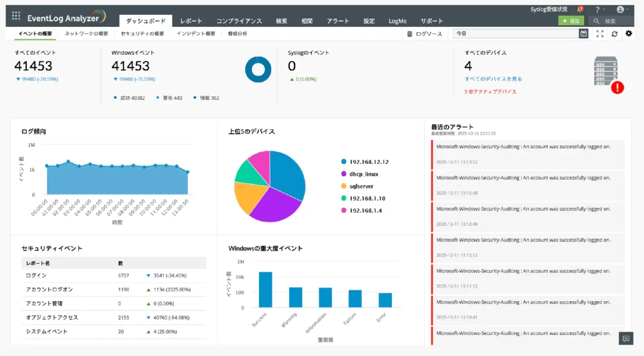Viewport: 644px width, 356px height.
Task: Open the アラート tab
Action: [338, 21]
